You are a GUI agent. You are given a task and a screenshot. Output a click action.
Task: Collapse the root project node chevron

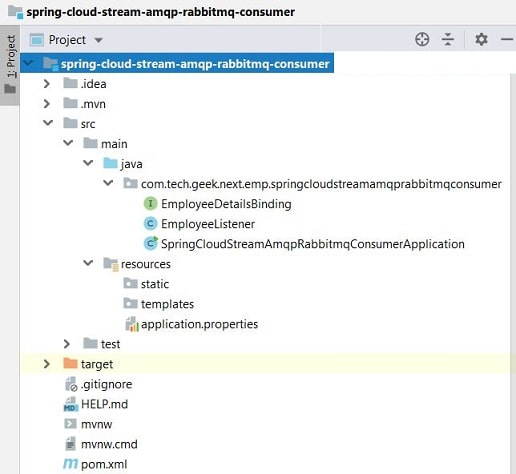pos(28,62)
